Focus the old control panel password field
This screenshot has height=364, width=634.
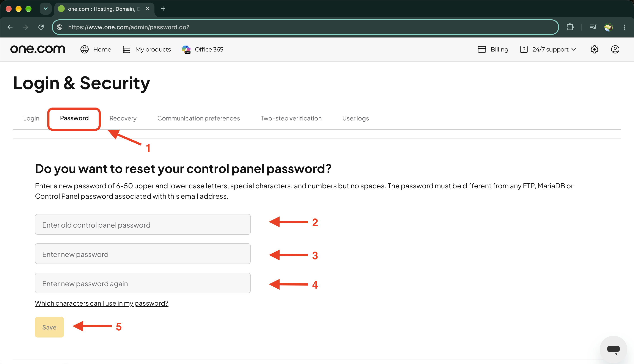pyautogui.click(x=143, y=224)
